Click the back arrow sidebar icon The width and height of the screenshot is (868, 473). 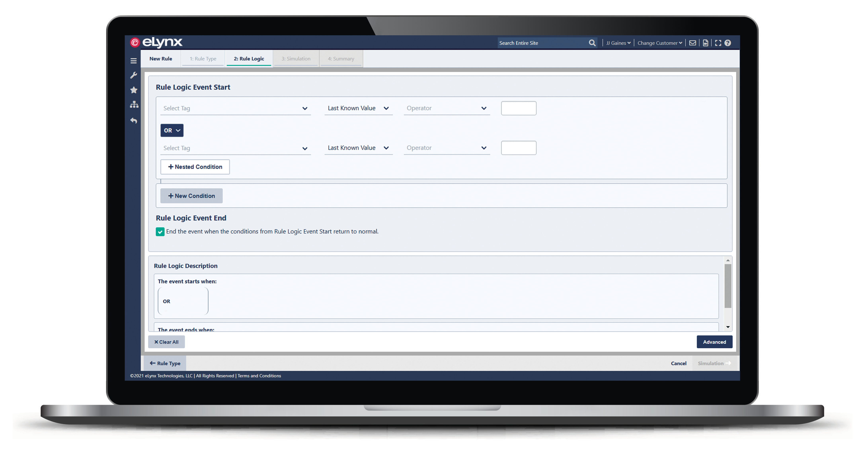pyautogui.click(x=134, y=120)
